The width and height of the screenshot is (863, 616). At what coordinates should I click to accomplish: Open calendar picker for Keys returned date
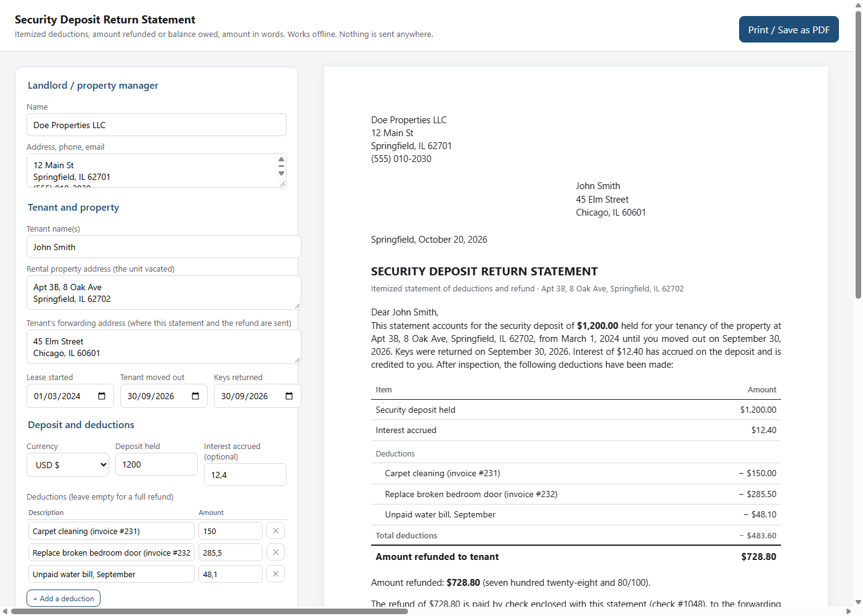click(289, 396)
